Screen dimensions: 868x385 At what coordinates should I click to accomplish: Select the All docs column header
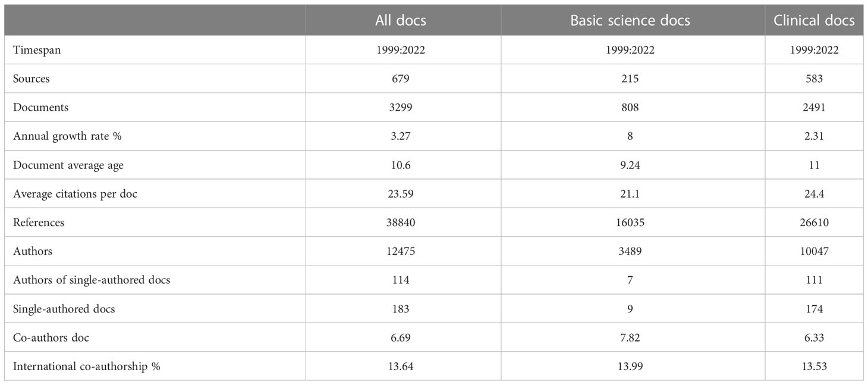tap(400, 20)
